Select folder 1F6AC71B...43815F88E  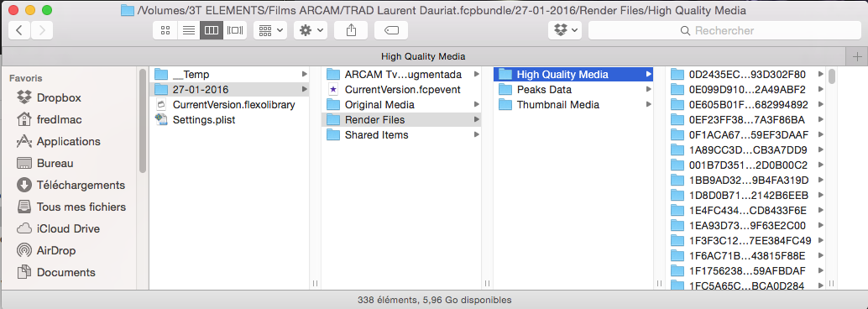tap(745, 256)
